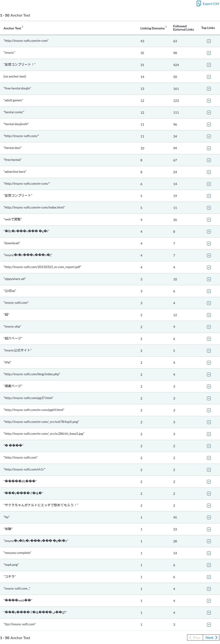Expand Top Links for "adult games" row

[x=209, y=100]
